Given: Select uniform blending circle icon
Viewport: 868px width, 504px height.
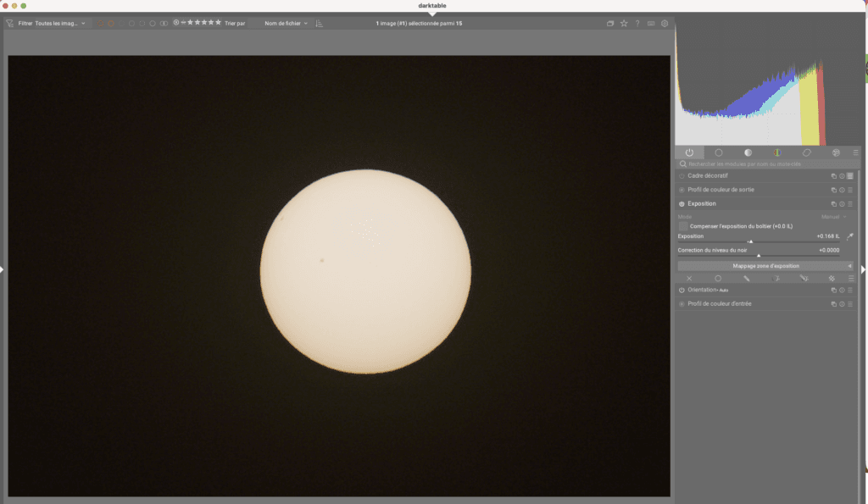Looking at the screenshot, I should coord(718,279).
